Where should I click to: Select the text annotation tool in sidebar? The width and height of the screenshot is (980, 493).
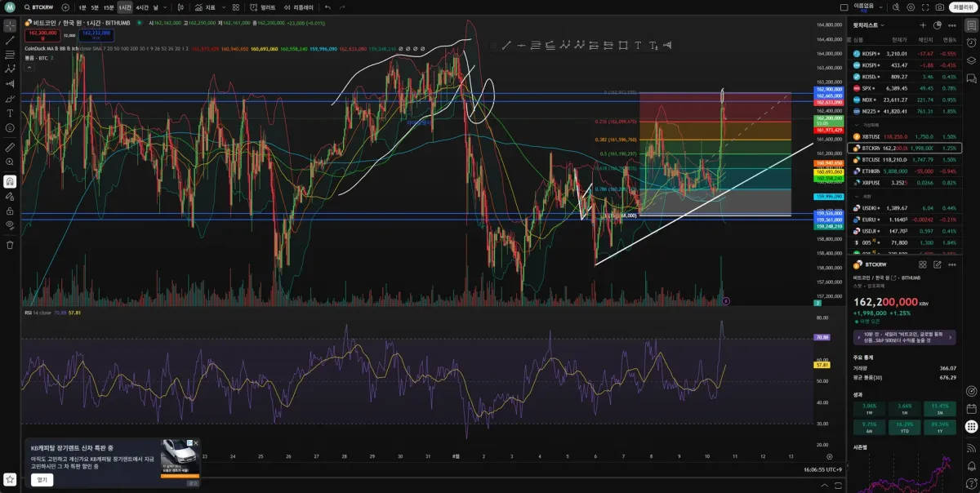10,113
